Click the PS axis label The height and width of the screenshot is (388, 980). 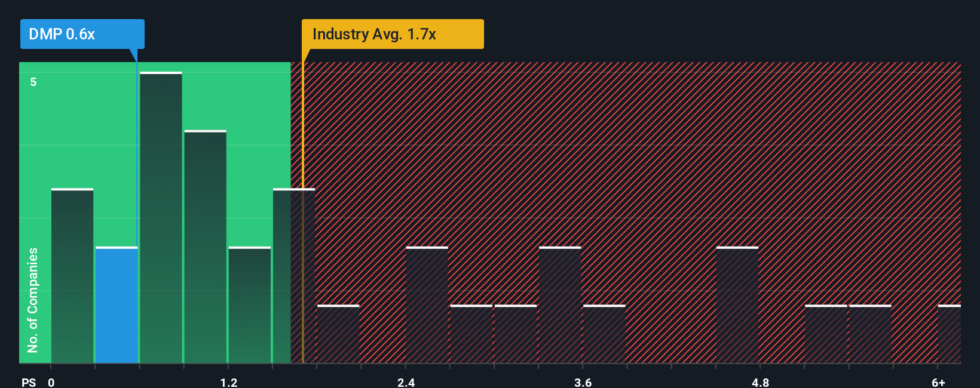click(x=29, y=382)
